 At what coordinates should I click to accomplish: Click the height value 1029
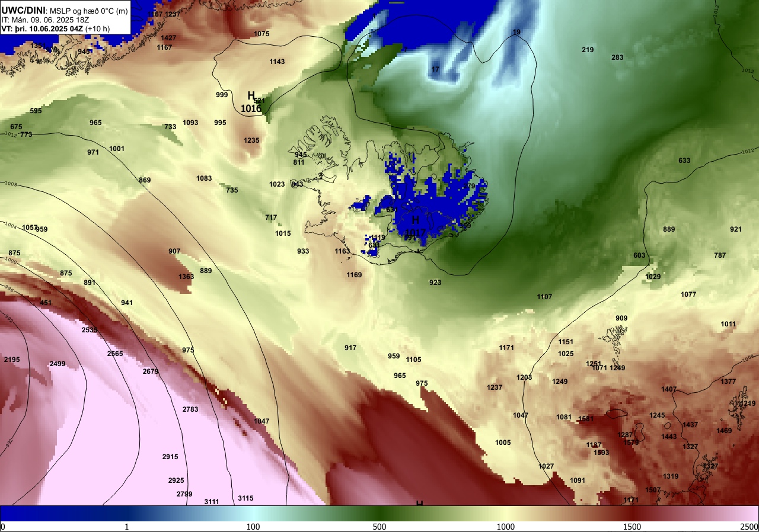[x=653, y=277]
